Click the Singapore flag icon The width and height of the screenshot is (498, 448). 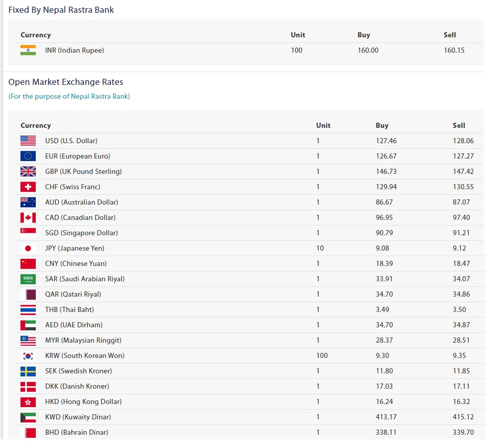[x=28, y=233]
